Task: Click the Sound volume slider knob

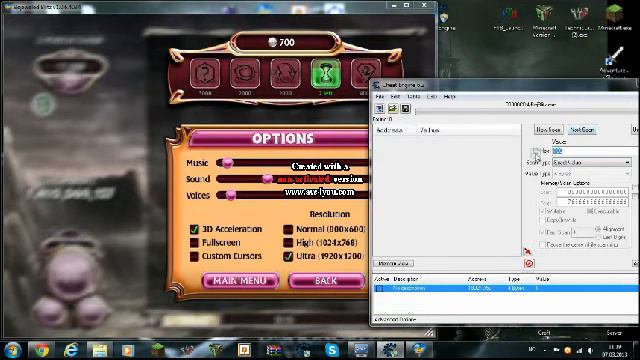Action: pyautogui.click(x=267, y=179)
